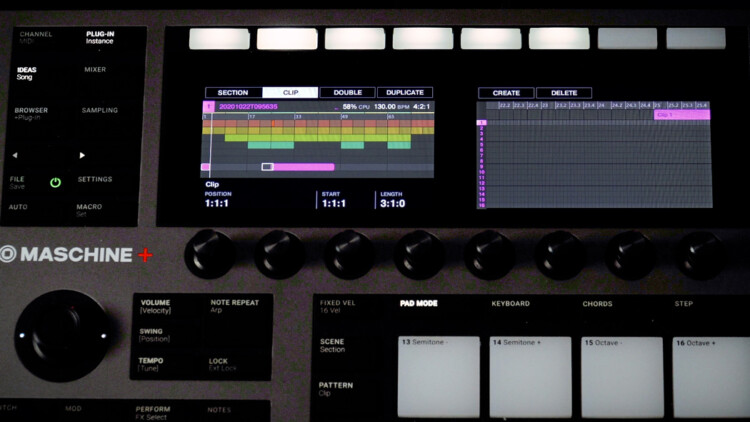The height and width of the screenshot is (422, 750).
Task: Tap pad 16 Octave +
Action: point(711,378)
